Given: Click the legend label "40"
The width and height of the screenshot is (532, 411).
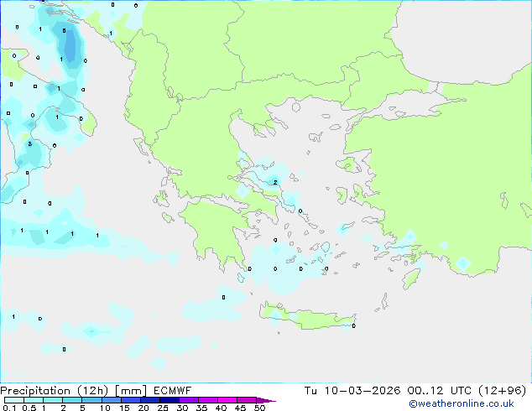Looking at the screenshot, I should tap(222, 408).
